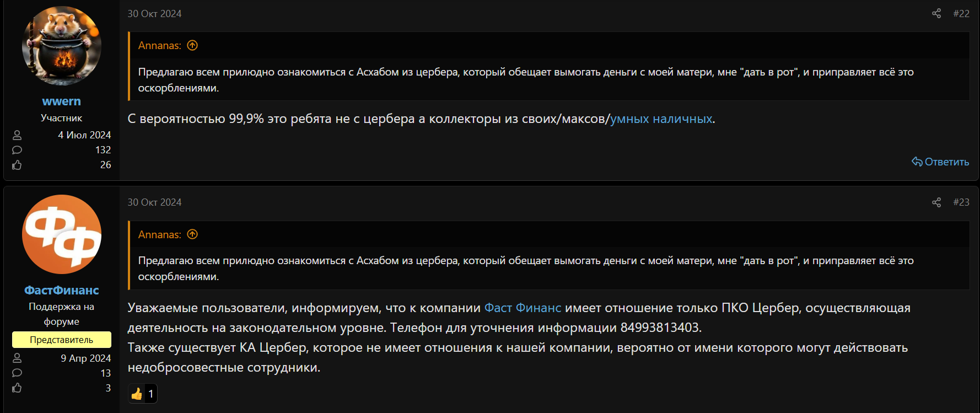
Task: Open wwern's hamster avatar
Action: coord(62,46)
